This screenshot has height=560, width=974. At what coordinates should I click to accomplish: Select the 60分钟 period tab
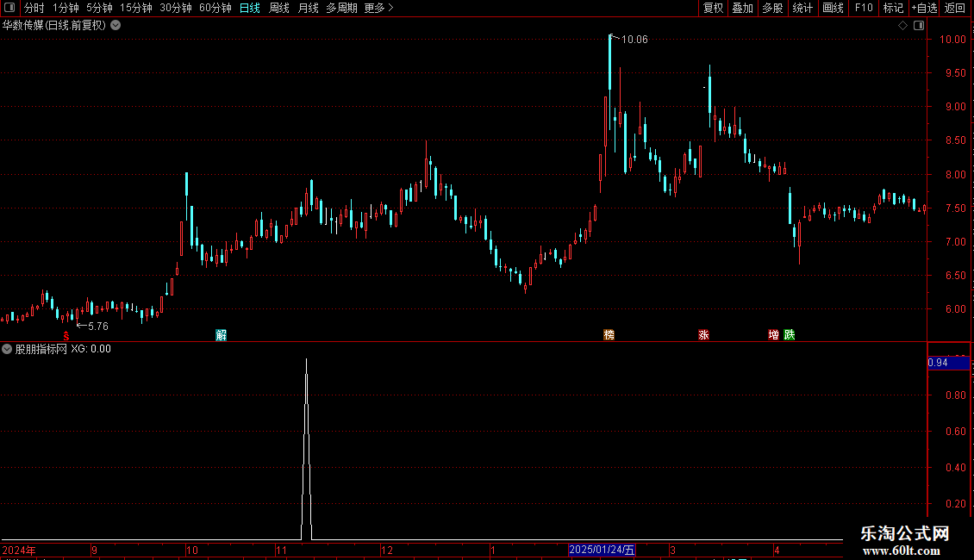pos(215,8)
